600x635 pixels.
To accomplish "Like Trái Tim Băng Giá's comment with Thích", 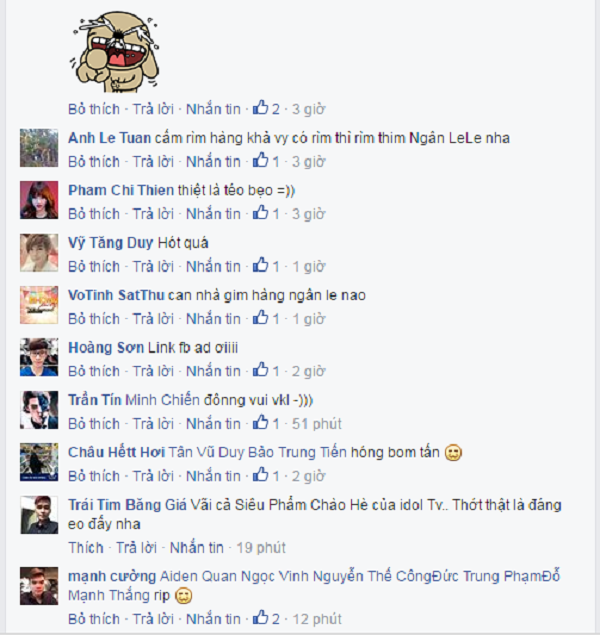I will click(x=86, y=548).
